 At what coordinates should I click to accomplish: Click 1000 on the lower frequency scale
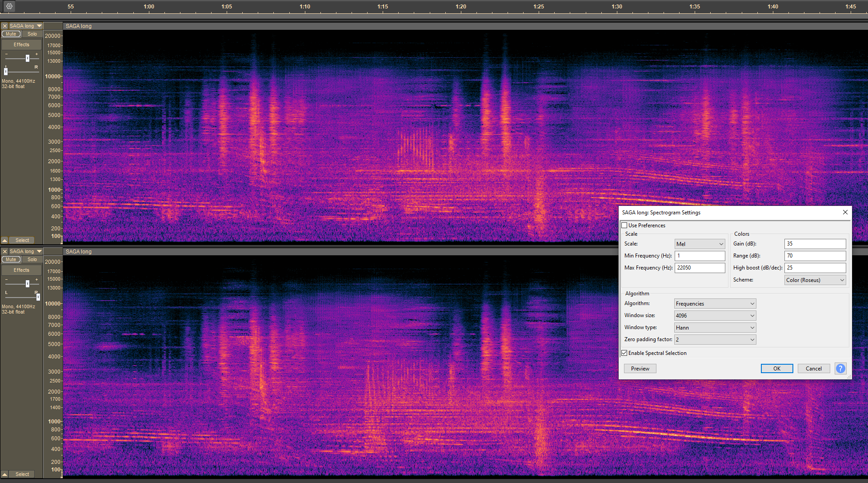pyautogui.click(x=54, y=421)
